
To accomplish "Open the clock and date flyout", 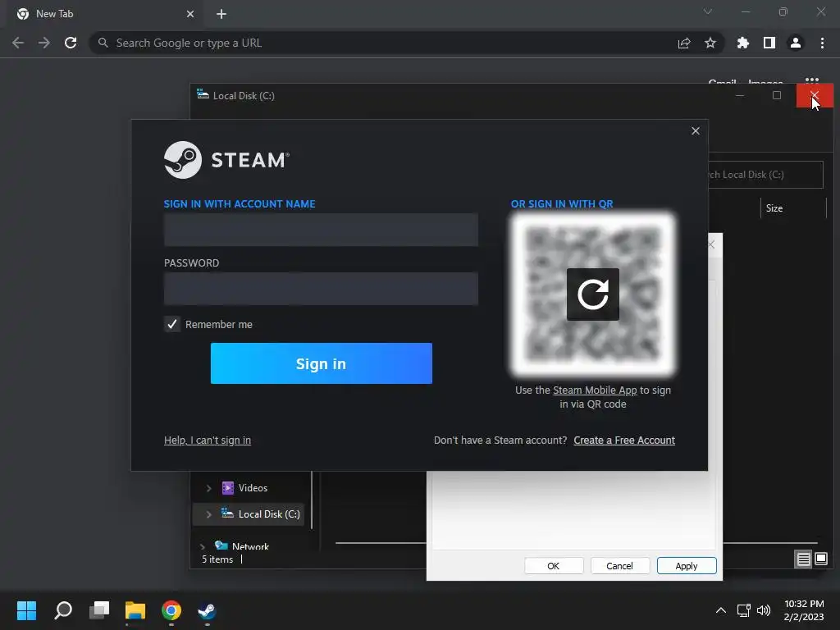I will click(804, 610).
